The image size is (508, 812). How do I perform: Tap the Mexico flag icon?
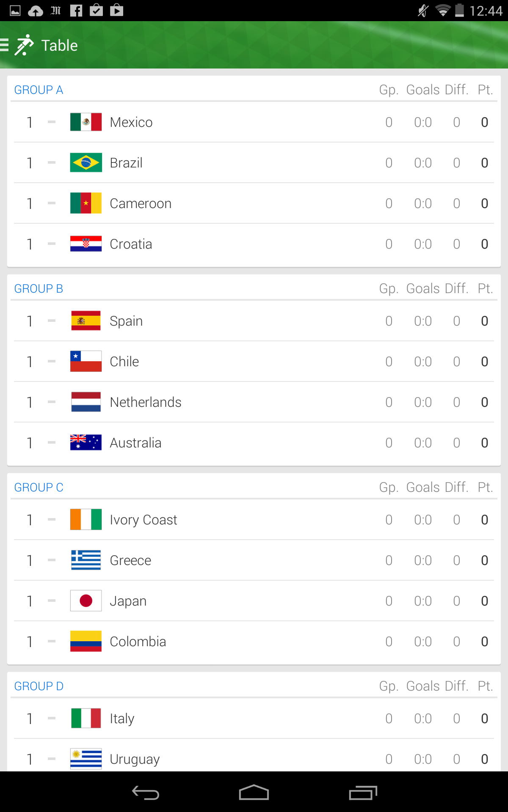86,122
